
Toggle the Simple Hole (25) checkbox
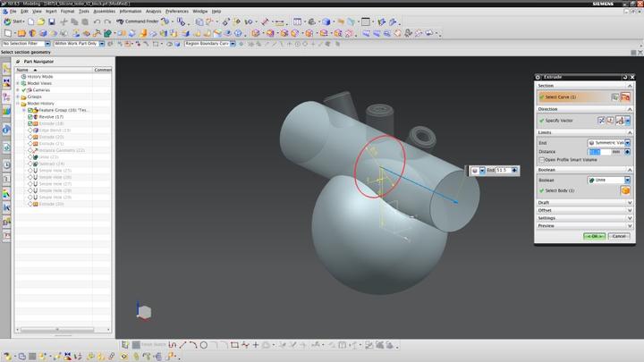pyautogui.click(x=30, y=171)
